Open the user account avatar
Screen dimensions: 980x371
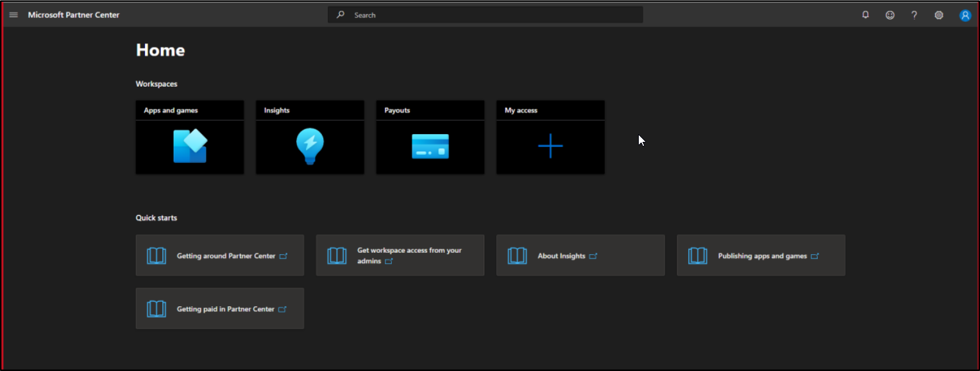coord(965,15)
